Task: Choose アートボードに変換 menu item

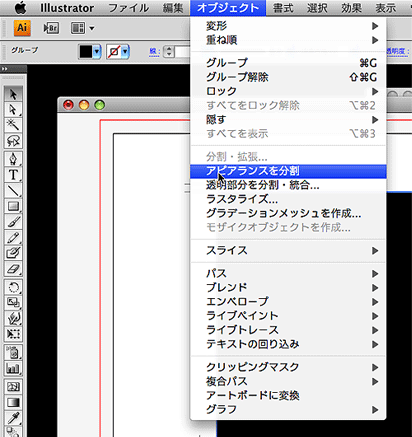Action: click(288, 395)
